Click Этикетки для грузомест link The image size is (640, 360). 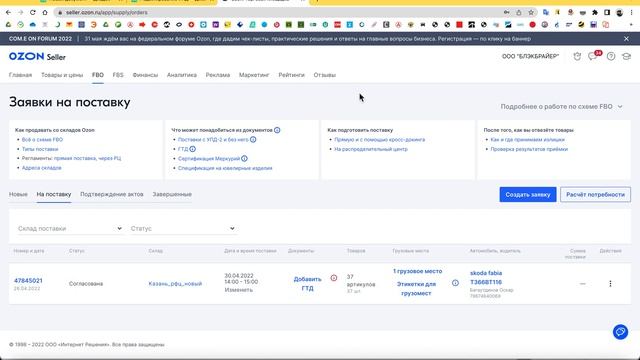(x=416, y=289)
